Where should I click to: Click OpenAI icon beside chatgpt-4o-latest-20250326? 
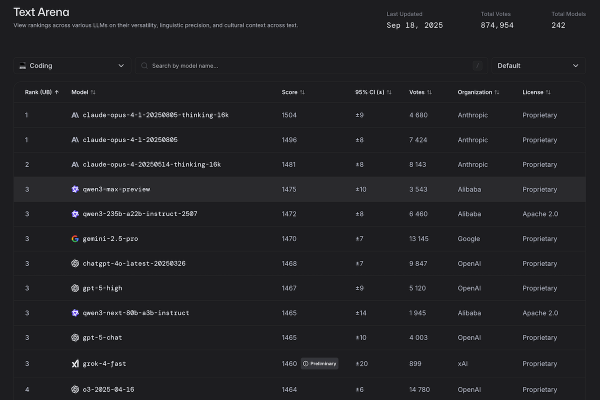pyautogui.click(x=75, y=263)
